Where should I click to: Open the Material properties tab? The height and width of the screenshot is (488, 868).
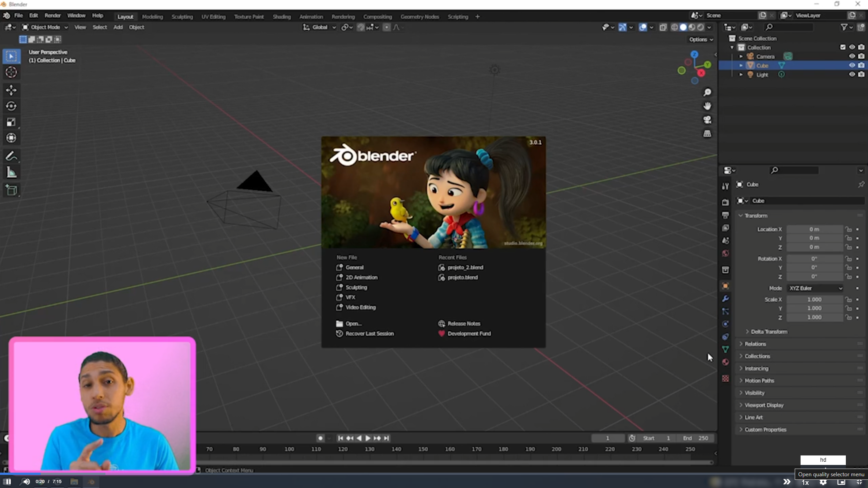click(x=725, y=362)
